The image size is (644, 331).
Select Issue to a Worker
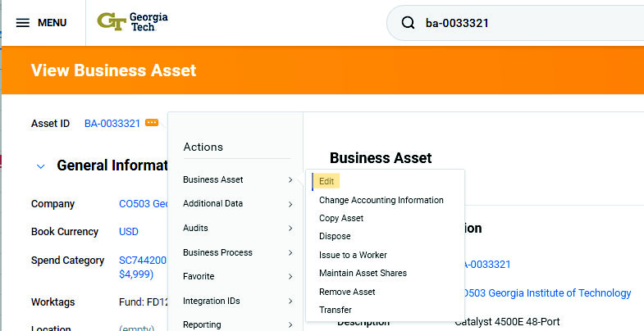[353, 255]
